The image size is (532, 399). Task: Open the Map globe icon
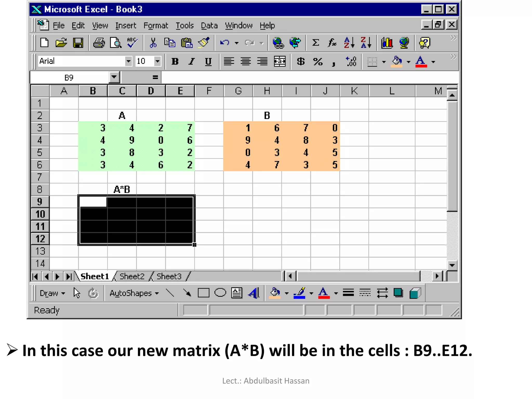(404, 43)
